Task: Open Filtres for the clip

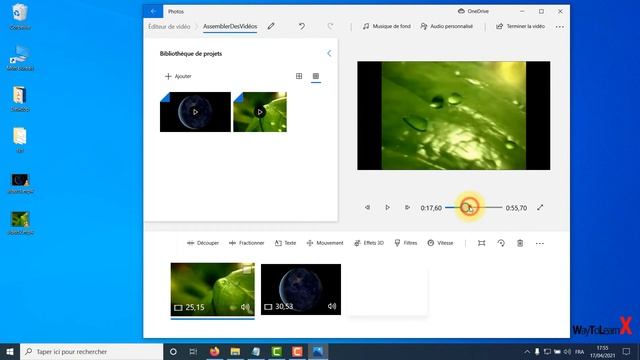Action: click(x=406, y=243)
